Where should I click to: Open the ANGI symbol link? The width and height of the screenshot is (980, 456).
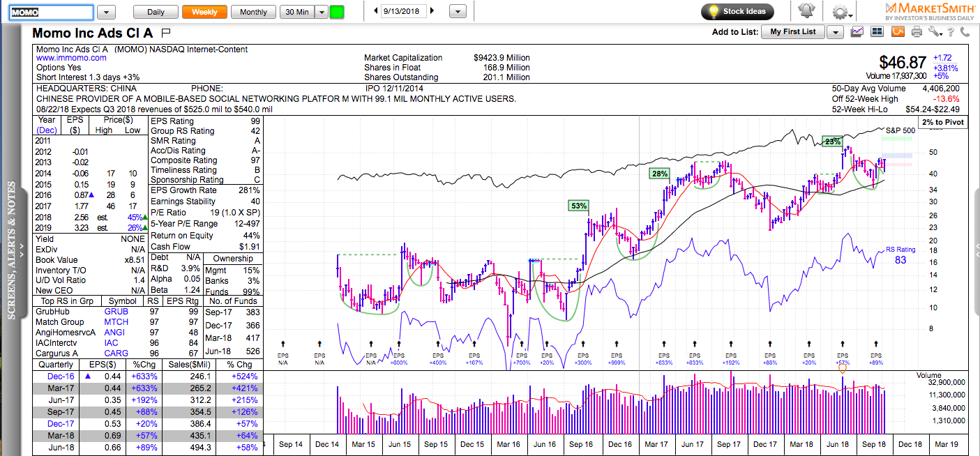[x=115, y=333]
